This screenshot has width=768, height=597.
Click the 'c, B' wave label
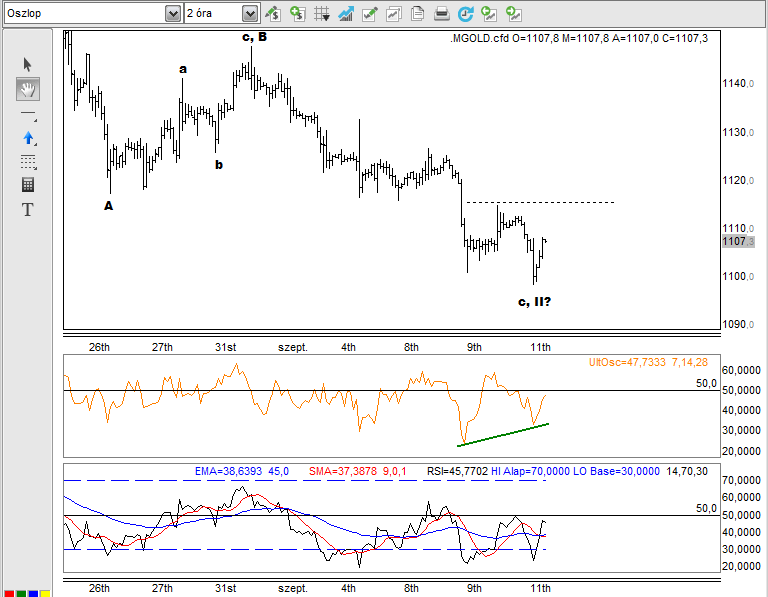coord(255,37)
